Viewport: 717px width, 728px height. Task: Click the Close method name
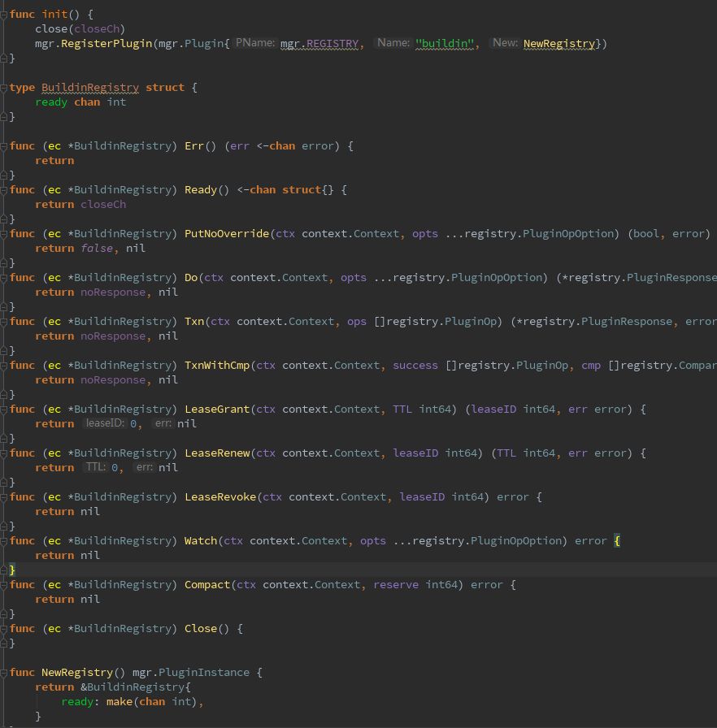(201, 629)
